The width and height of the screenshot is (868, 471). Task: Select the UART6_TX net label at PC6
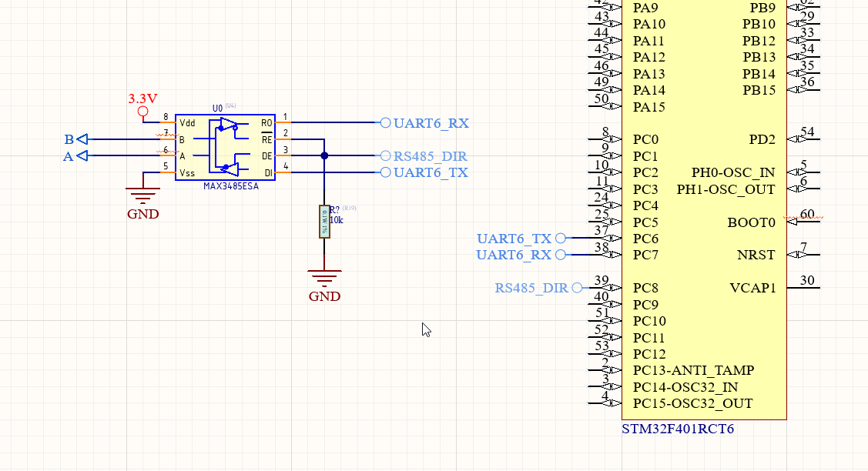[514, 239]
